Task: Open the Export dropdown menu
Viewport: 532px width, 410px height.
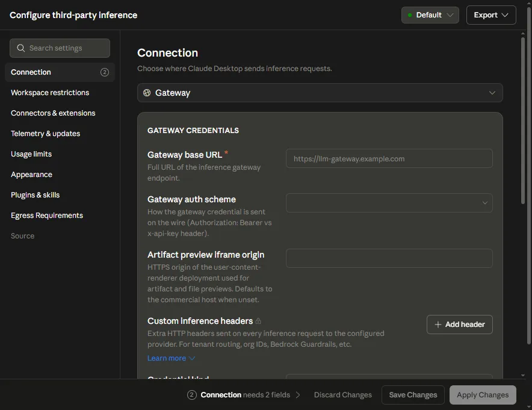Action: (x=491, y=15)
